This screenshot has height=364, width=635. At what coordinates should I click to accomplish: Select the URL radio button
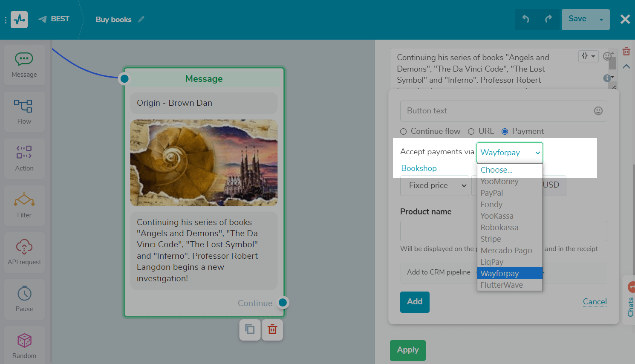471,132
